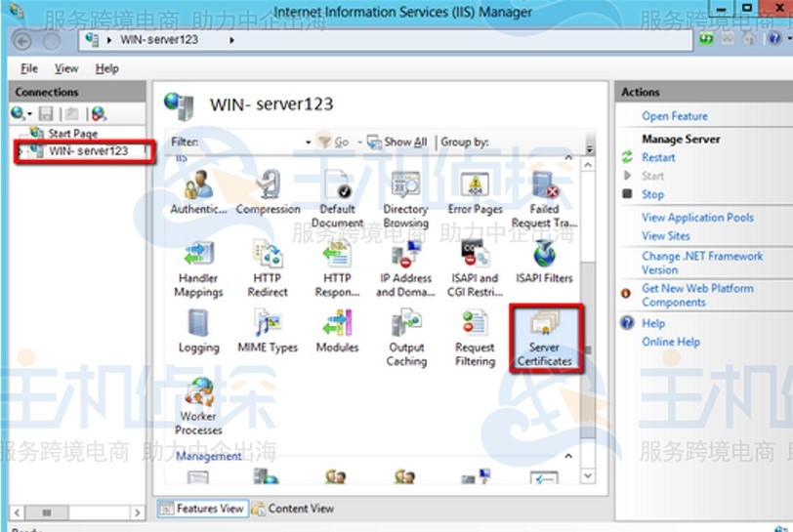
Task: Open the Default Document feature
Action: coord(337,199)
